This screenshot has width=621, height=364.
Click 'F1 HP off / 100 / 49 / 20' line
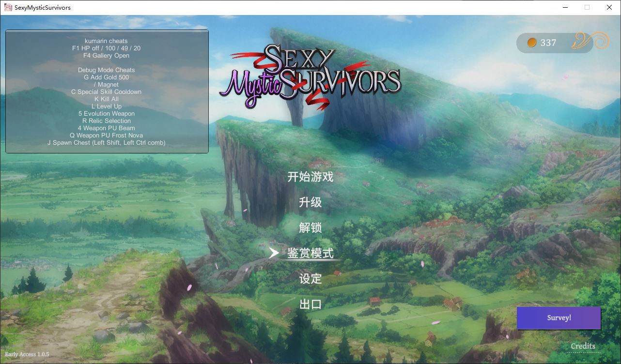click(x=107, y=48)
